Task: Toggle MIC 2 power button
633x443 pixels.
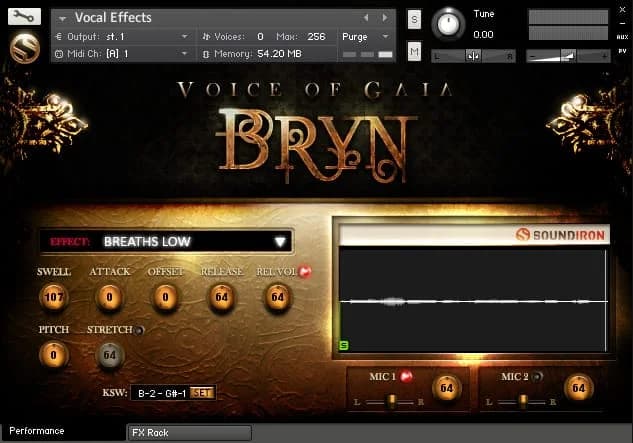Action: 537,377
